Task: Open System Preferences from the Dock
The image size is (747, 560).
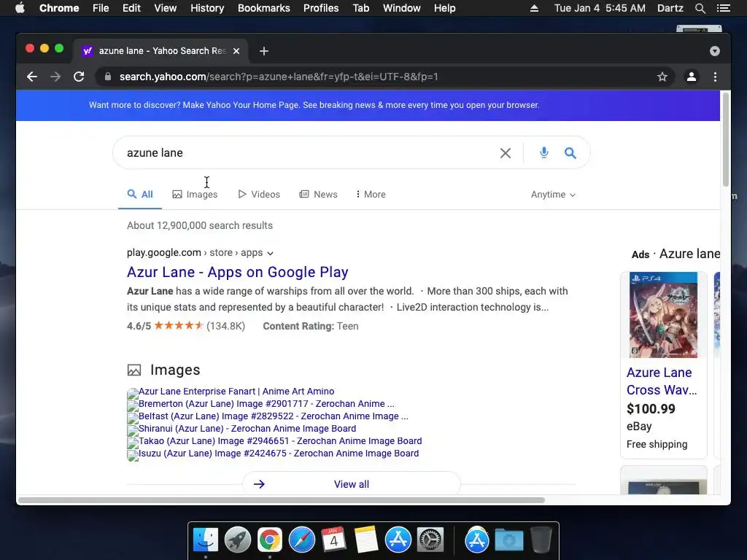Action: [x=430, y=540]
